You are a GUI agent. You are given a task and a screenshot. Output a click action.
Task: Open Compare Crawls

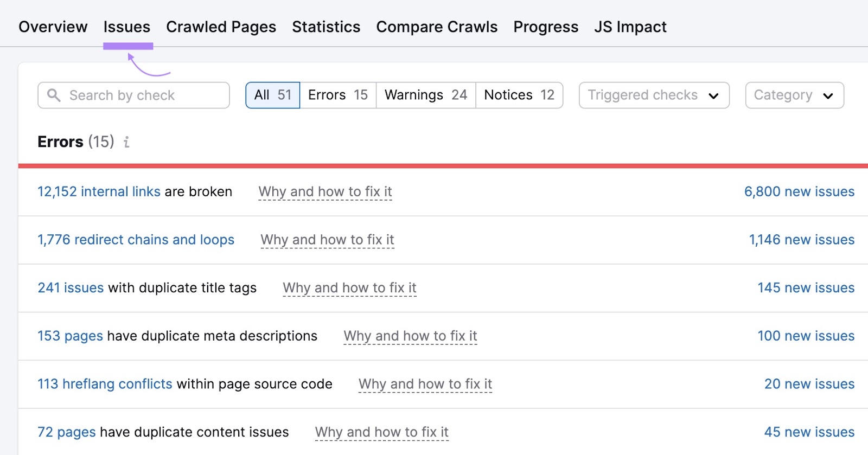coord(437,27)
